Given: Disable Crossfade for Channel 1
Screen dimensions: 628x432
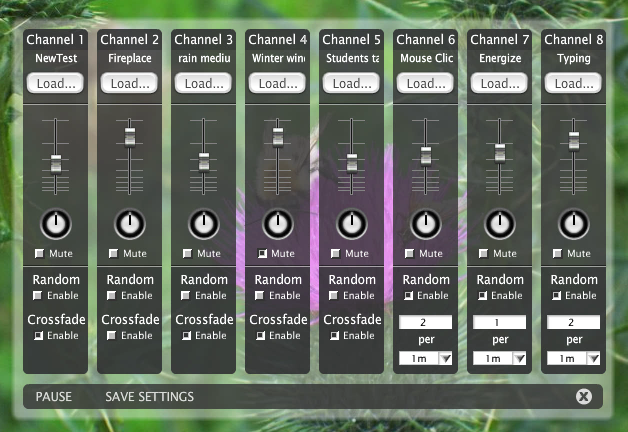Looking at the screenshot, I should click(38, 336).
